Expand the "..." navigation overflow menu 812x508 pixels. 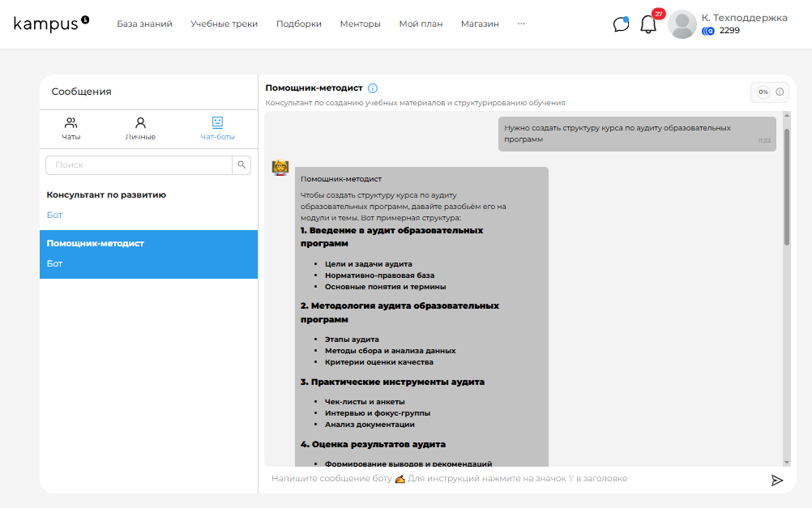tap(521, 23)
